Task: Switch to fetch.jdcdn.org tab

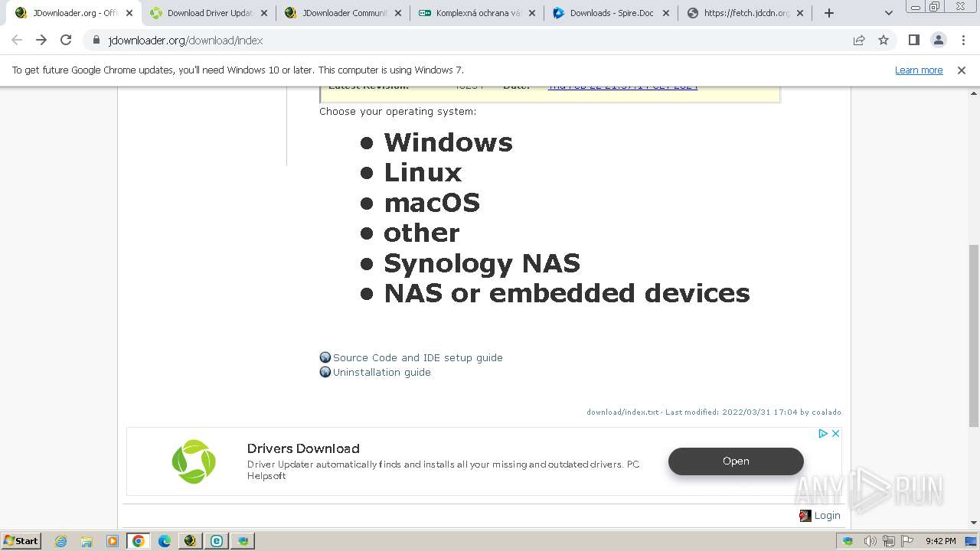Action: pyautogui.click(x=745, y=13)
